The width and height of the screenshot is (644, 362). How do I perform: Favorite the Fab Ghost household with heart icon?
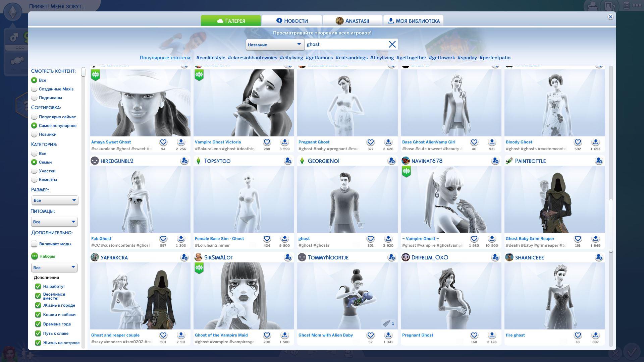click(x=163, y=239)
